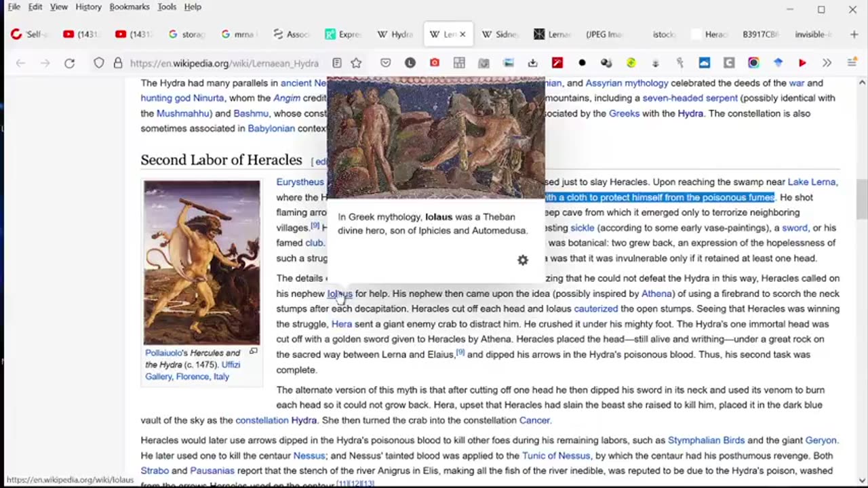This screenshot has width=868, height=488.
Task: Click the black circle extension icon
Action: 582,63
